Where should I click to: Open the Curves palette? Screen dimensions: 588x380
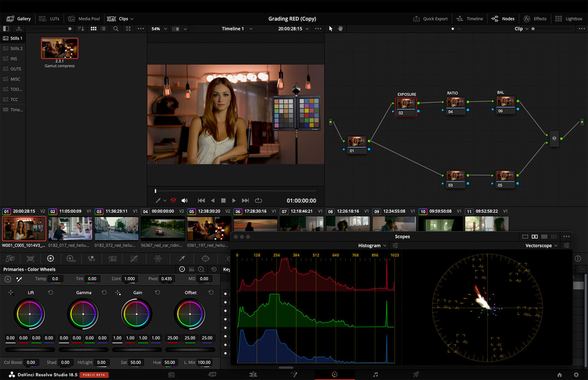point(134,258)
